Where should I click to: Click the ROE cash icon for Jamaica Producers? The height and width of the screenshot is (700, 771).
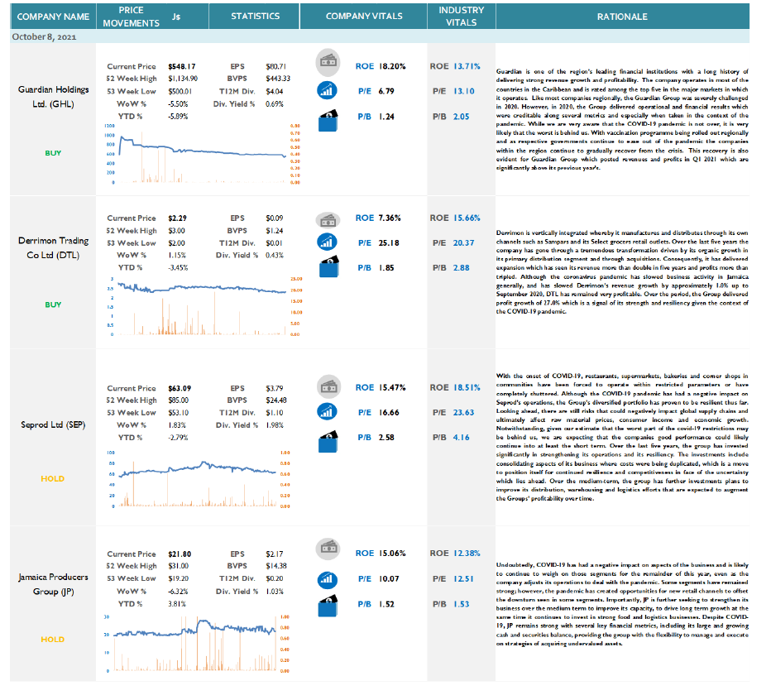pos(328,549)
